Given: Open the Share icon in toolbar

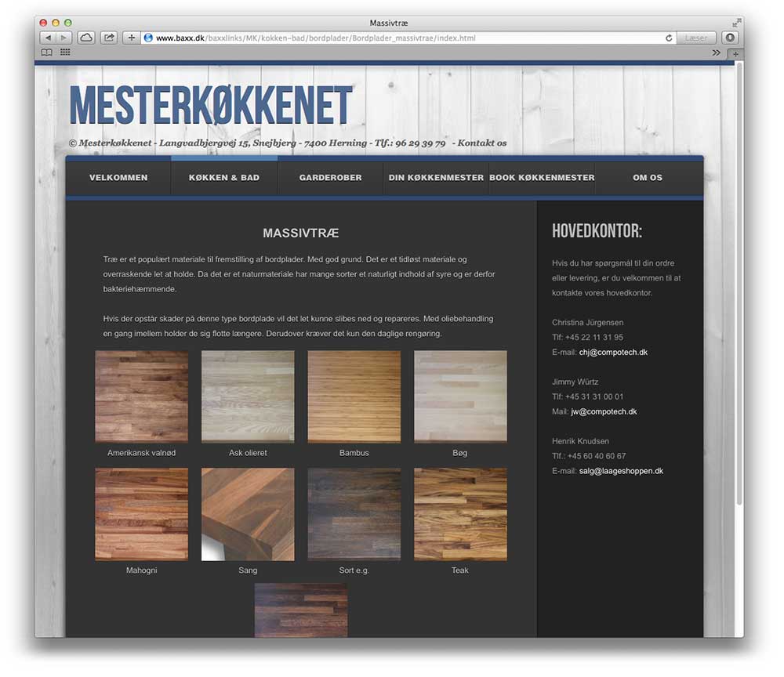Looking at the screenshot, I should click(109, 38).
